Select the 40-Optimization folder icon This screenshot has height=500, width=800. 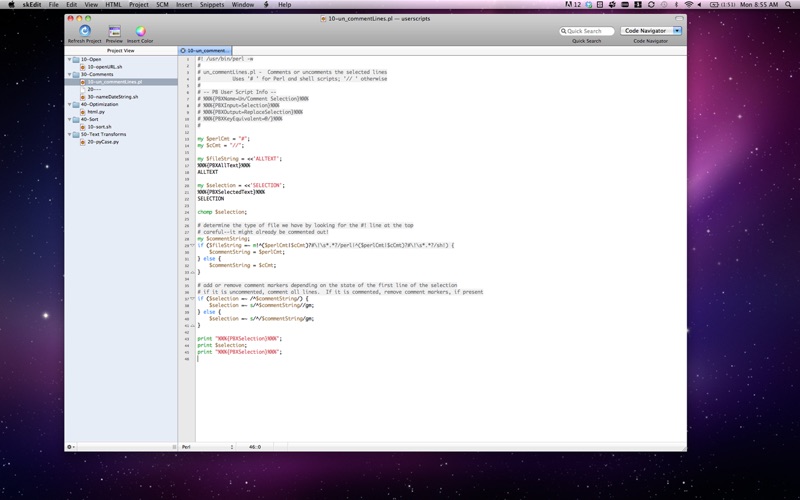point(76,105)
